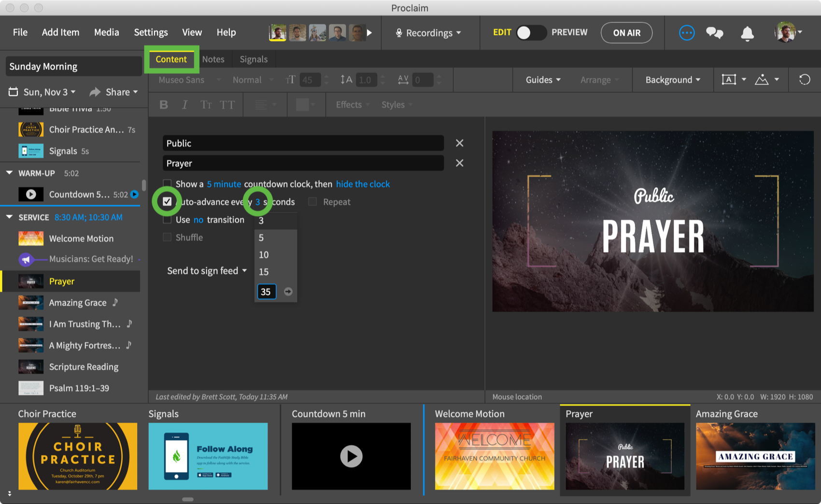Open the Styles dropdown
The height and width of the screenshot is (504, 821).
(x=397, y=105)
